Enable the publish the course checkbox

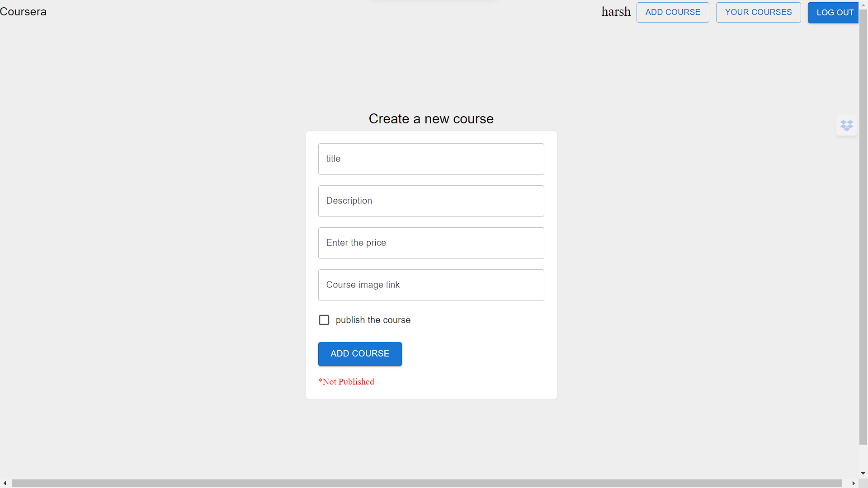(324, 319)
